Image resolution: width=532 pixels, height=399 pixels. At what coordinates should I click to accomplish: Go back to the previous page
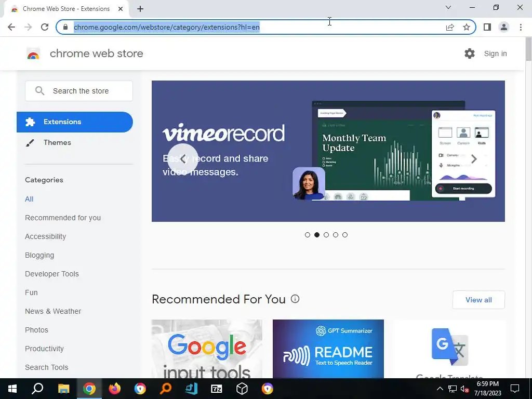11,27
